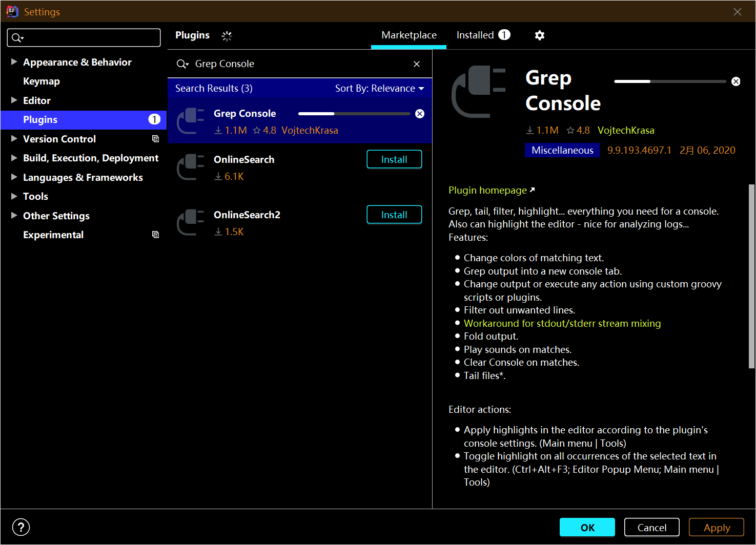Expand the Version Control node
The image size is (756, 545).
tap(14, 139)
